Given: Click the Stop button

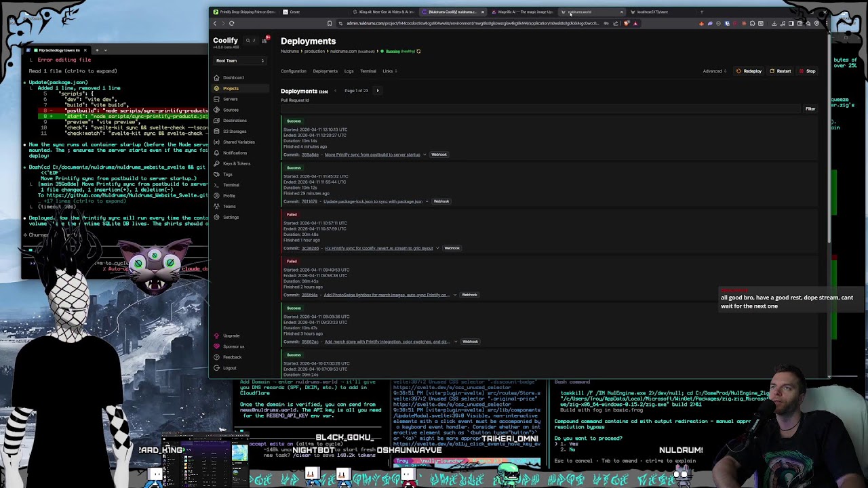Looking at the screenshot, I should point(807,71).
